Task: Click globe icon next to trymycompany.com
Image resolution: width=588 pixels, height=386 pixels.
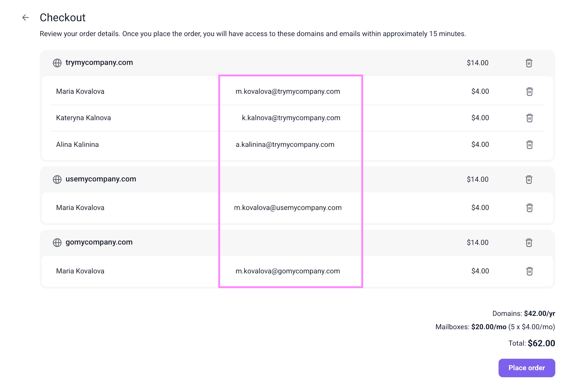Action: coord(57,63)
